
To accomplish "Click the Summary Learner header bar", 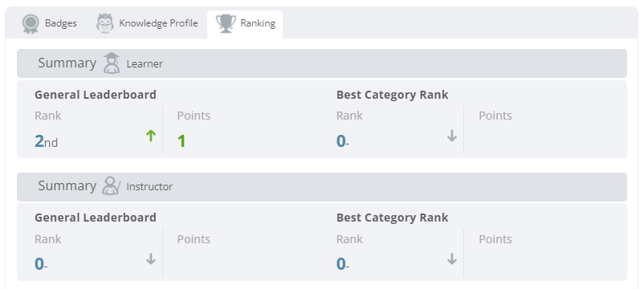I will (x=322, y=63).
